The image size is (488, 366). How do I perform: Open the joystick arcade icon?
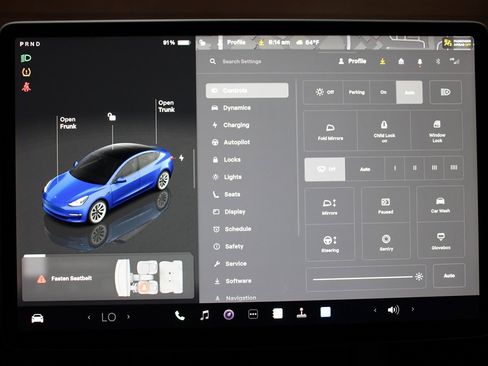point(302,313)
